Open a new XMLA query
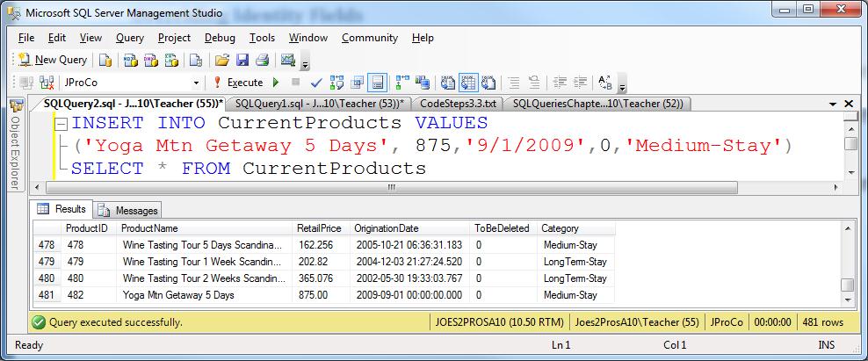 170,60
